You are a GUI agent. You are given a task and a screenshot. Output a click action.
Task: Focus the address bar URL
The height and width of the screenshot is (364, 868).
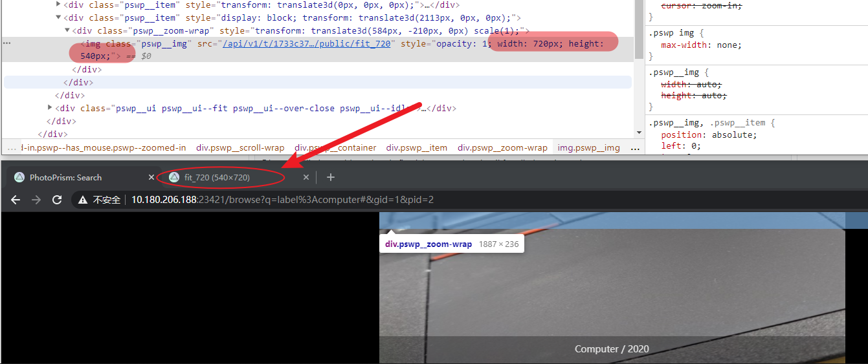(x=282, y=200)
